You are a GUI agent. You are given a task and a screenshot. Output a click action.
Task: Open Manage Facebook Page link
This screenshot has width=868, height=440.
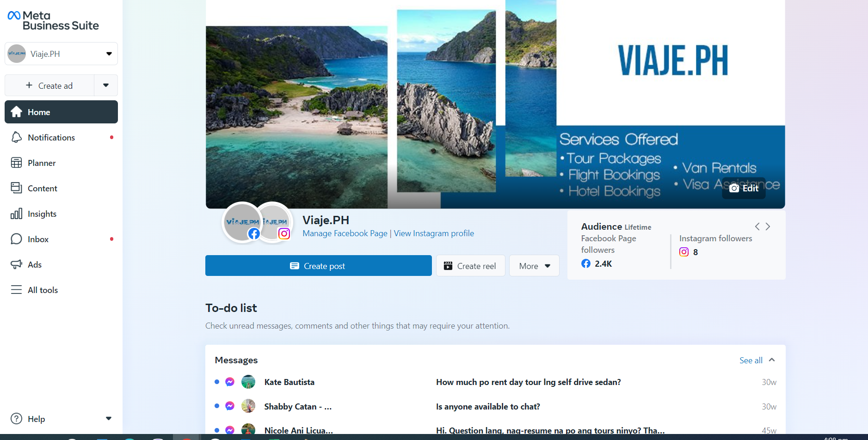click(345, 233)
